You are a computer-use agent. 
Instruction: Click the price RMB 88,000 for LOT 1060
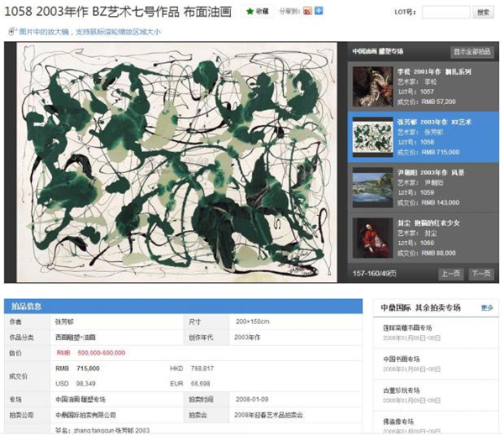(x=438, y=253)
